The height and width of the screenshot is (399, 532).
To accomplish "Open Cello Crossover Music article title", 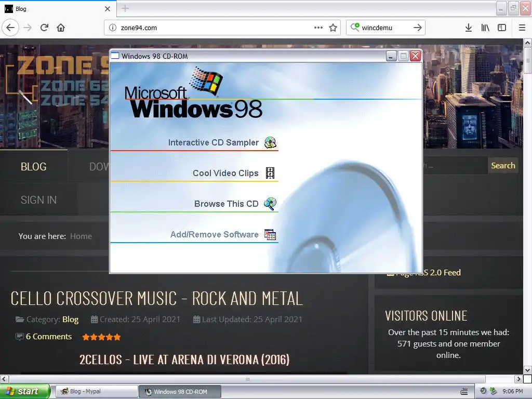I will 156,299.
